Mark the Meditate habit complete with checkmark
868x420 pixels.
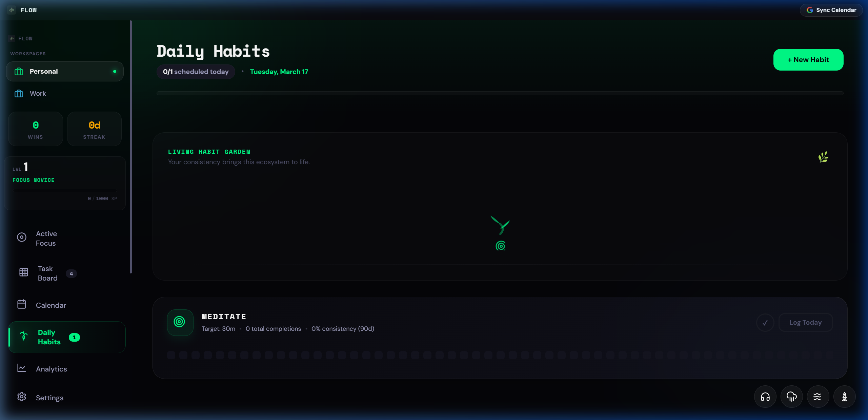pos(765,323)
